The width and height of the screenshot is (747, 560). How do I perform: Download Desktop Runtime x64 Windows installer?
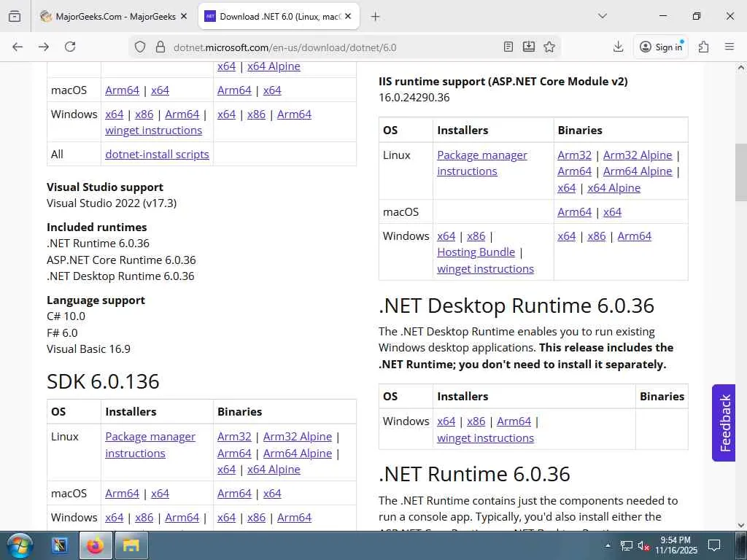(x=446, y=421)
